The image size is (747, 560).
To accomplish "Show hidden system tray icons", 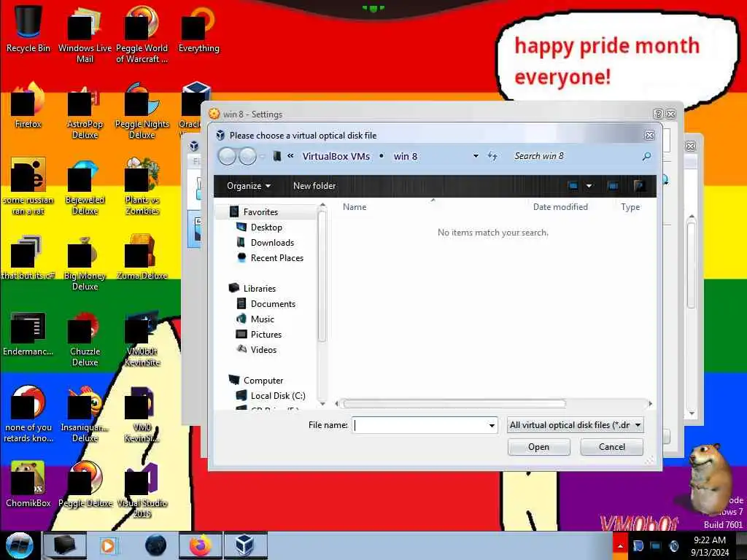I will click(x=620, y=546).
